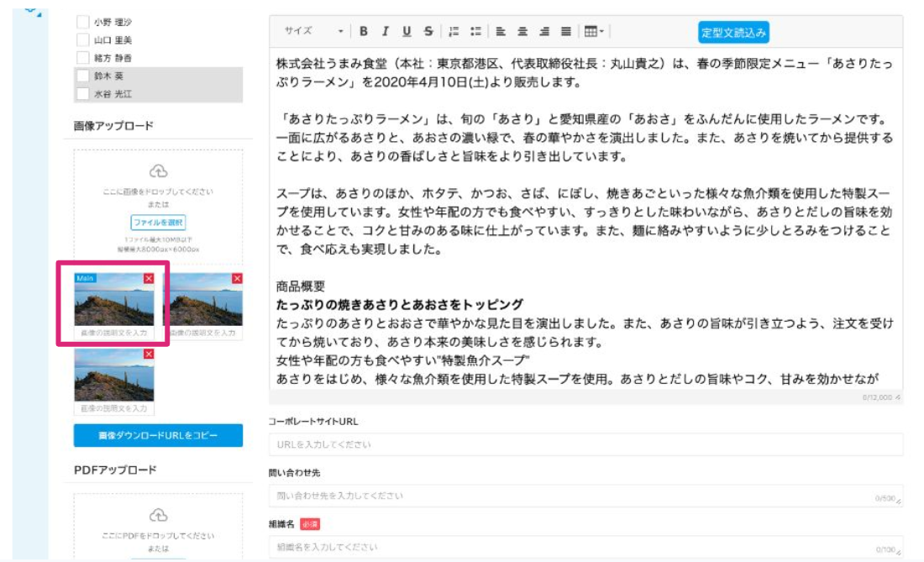Expand the table insert dropdown
Screen dimensions: 924x562
[595, 31]
